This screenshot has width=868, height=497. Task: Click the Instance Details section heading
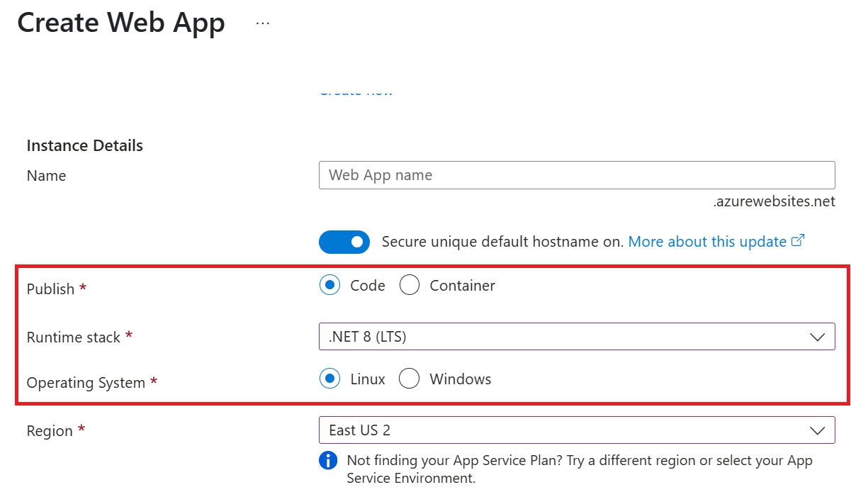(84, 145)
